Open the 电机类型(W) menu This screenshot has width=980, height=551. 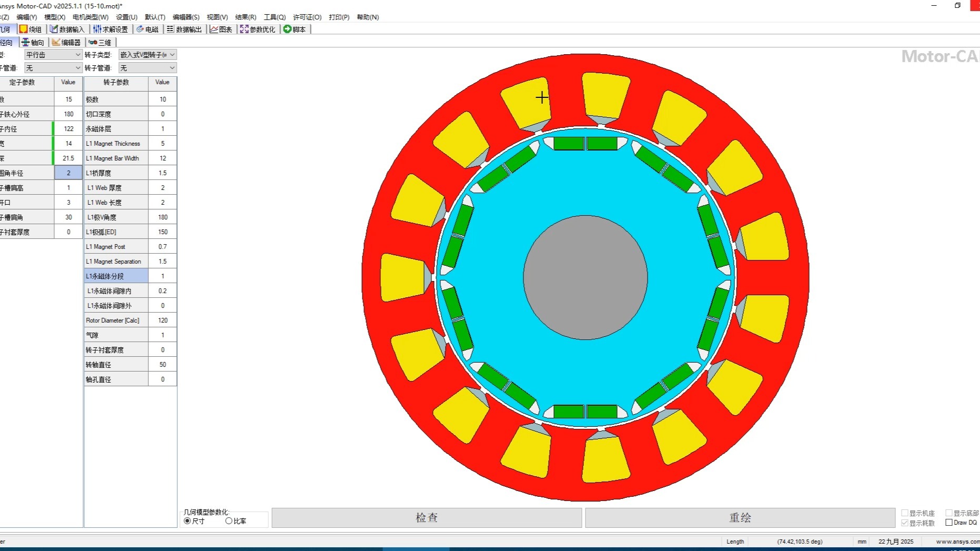(90, 17)
